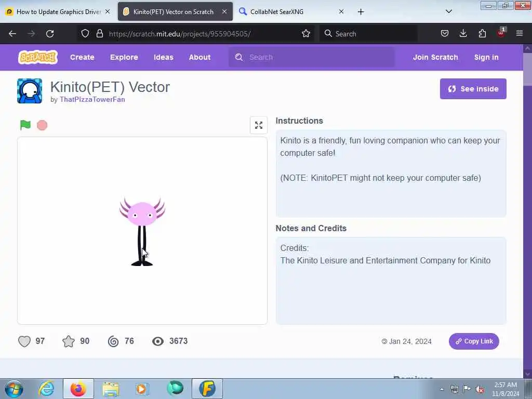
Task: Open the media player taskbar icon
Action: point(142,389)
